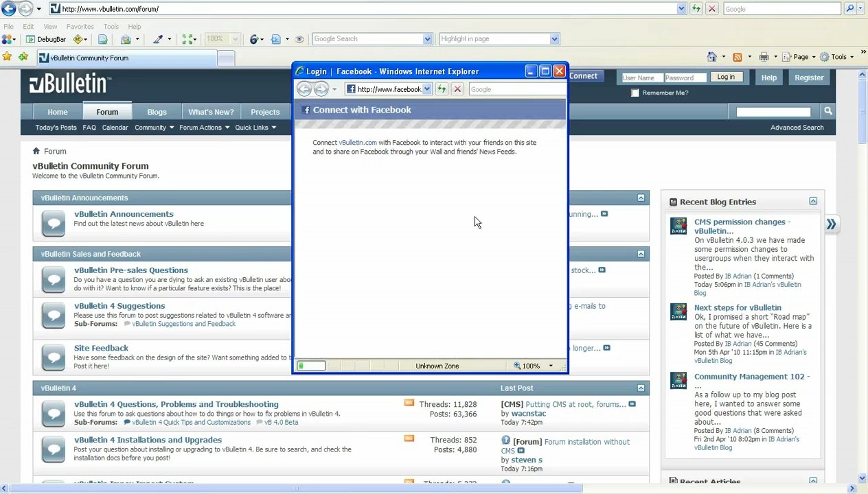
Task: Click the Home icon in the IE command bar
Action: (x=712, y=57)
